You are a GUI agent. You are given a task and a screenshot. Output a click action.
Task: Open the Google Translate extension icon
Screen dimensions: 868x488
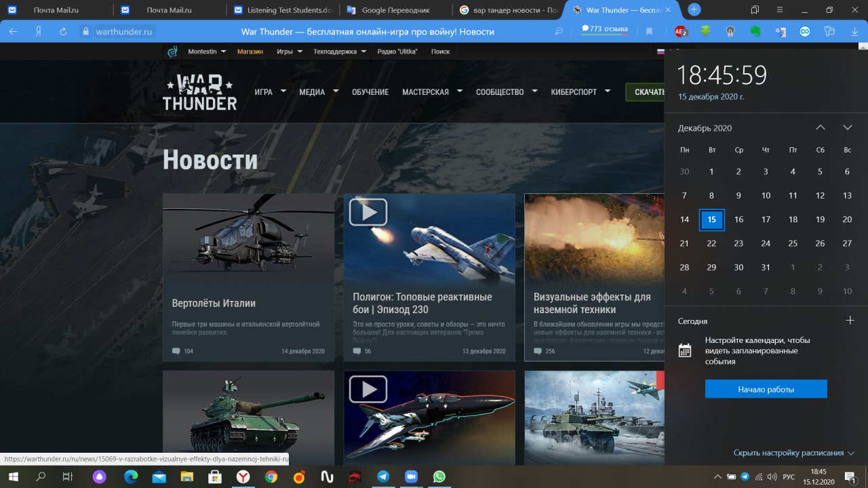(x=781, y=31)
